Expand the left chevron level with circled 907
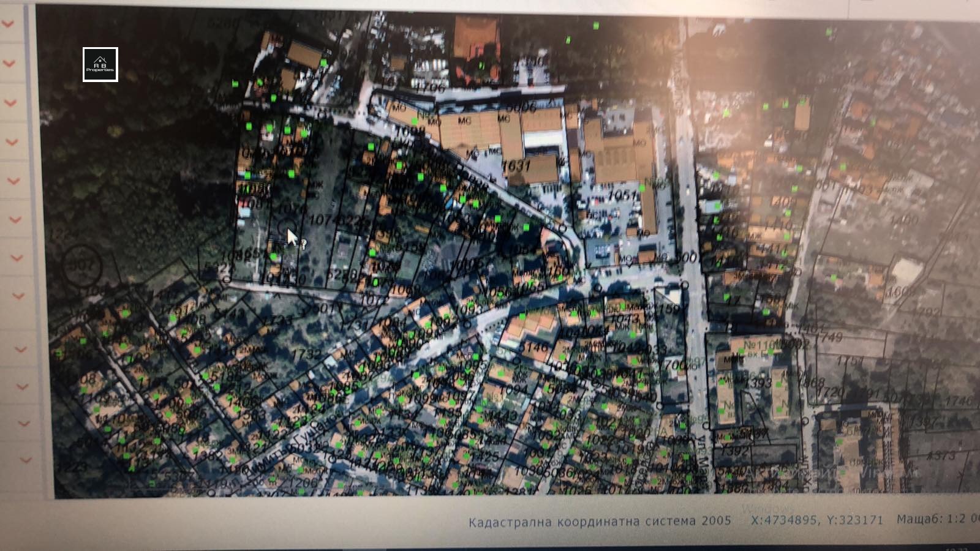Viewport: 980px width, 551px height. click(x=16, y=258)
